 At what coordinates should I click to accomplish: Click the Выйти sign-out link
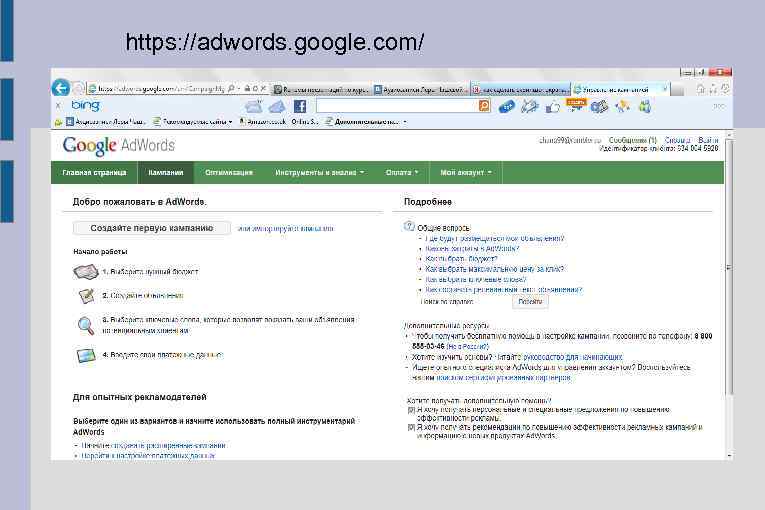pos(708,140)
